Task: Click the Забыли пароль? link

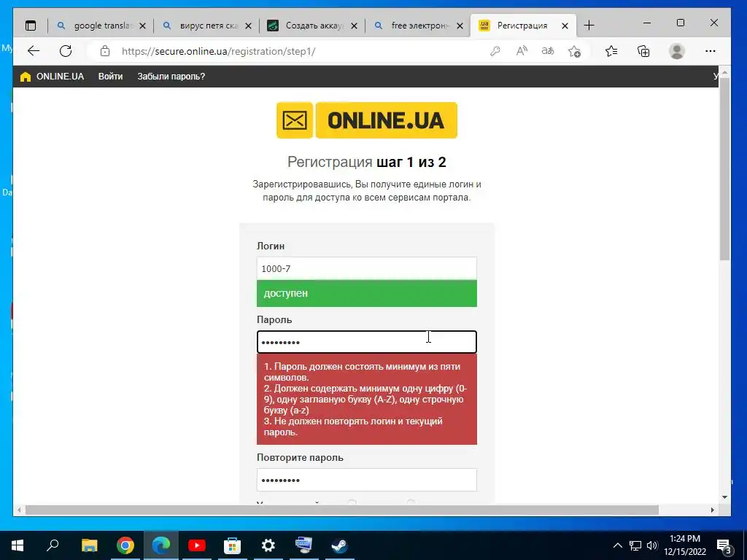Action: tap(171, 77)
